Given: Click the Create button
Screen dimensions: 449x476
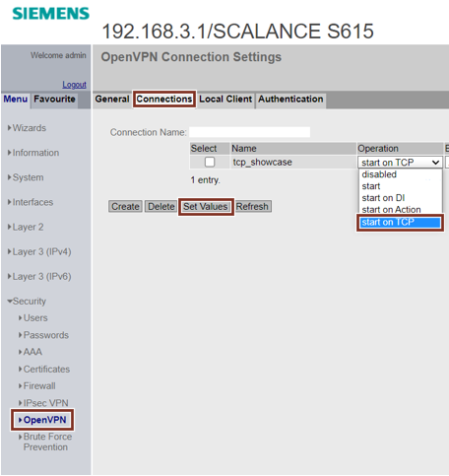Looking at the screenshot, I should [x=125, y=207].
